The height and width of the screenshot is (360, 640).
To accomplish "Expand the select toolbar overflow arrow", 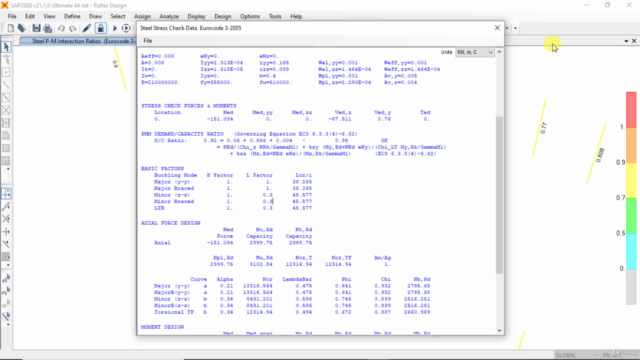I will tap(8, 325).
